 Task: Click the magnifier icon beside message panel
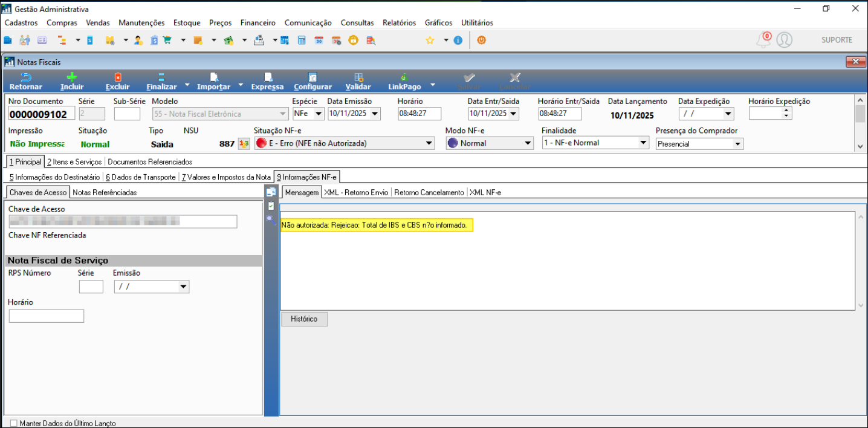tap(271, 219)
